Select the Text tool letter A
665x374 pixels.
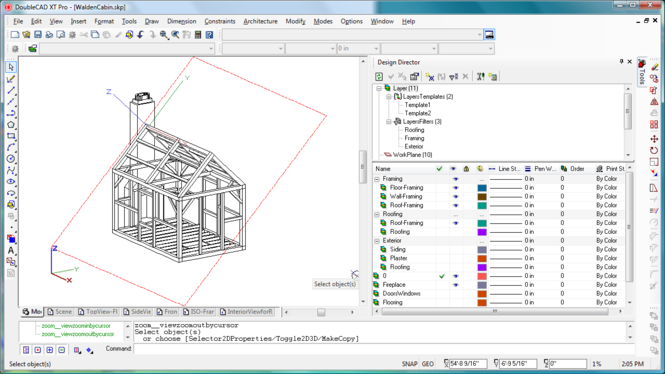coord(11,250)
